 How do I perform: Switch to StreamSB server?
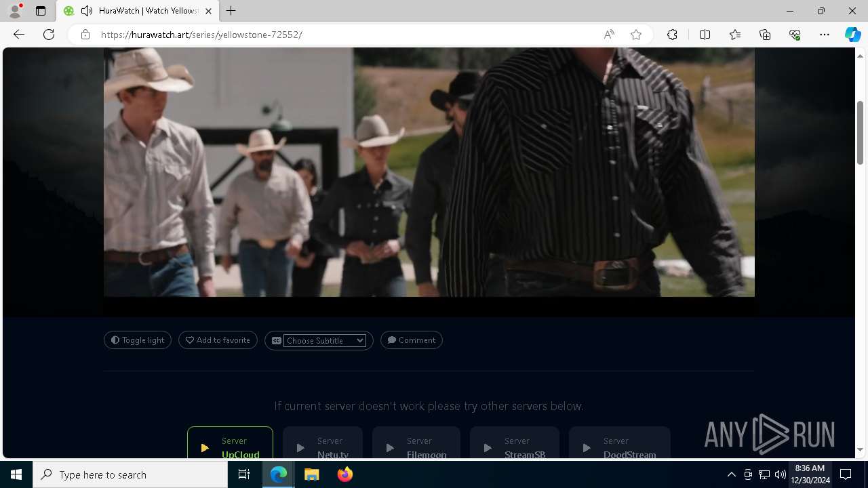pyautogui.click(x=515, y=443)
